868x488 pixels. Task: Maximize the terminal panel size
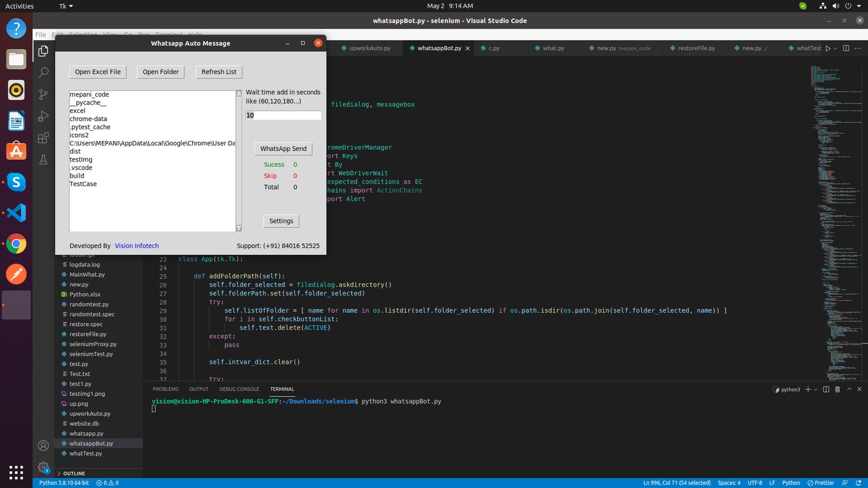click(850, 389)
